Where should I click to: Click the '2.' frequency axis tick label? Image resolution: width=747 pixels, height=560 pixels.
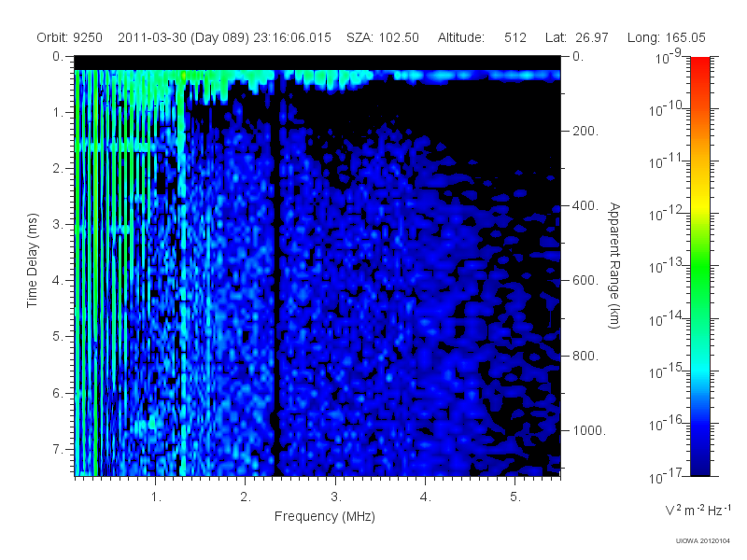[x=246, y=497]
